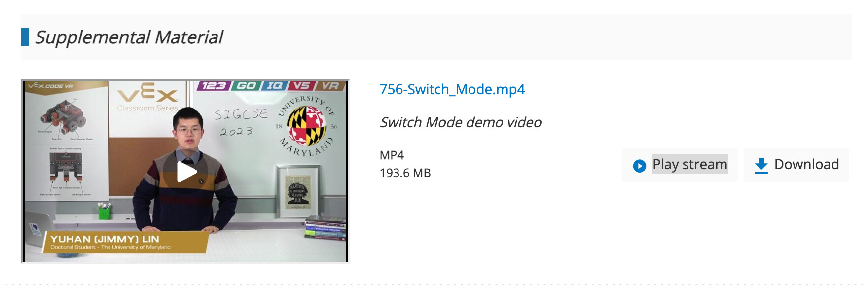
Task: Select the GO tab in the video banner
Action: (x=247, y=86)
